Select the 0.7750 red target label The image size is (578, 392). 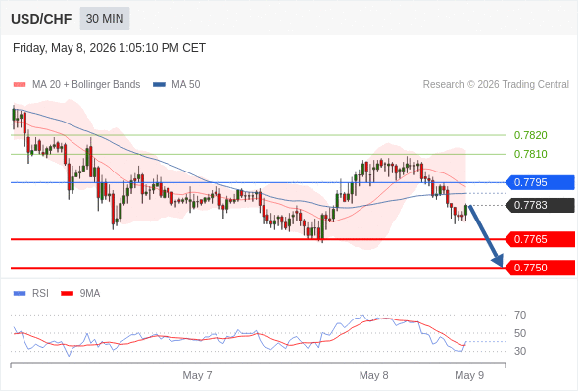coord(540,268)
